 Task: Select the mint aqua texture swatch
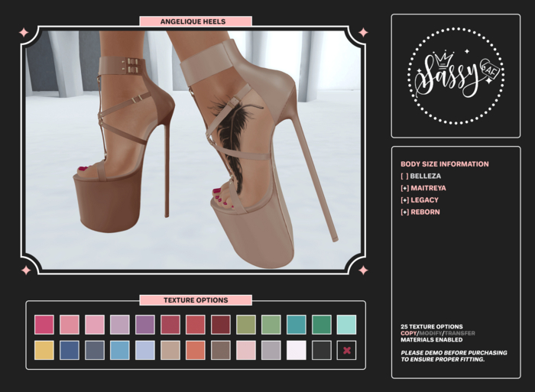tap(347, 325)
